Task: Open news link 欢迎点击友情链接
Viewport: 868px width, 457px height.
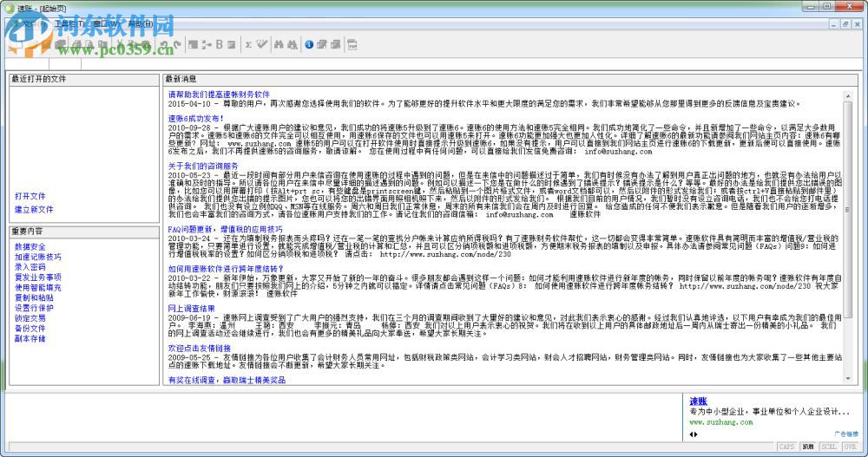Action: point(200,349)
